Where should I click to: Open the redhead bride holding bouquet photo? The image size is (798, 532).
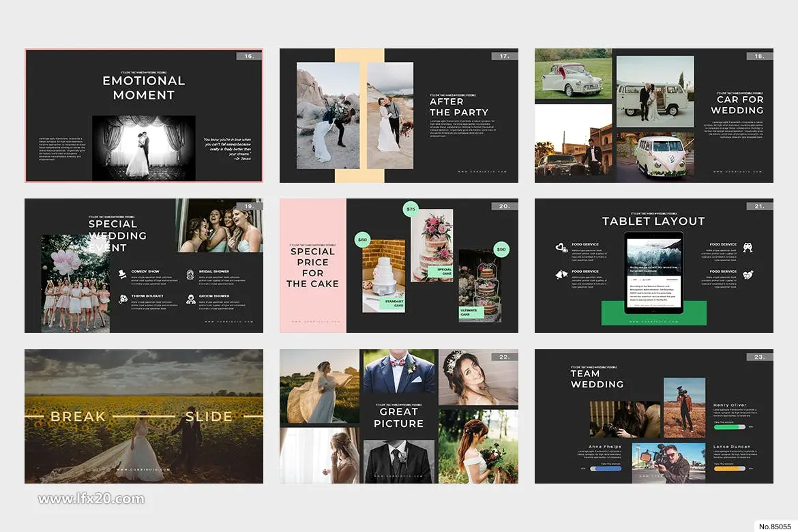pyautogui.click(x=478, y=447)
